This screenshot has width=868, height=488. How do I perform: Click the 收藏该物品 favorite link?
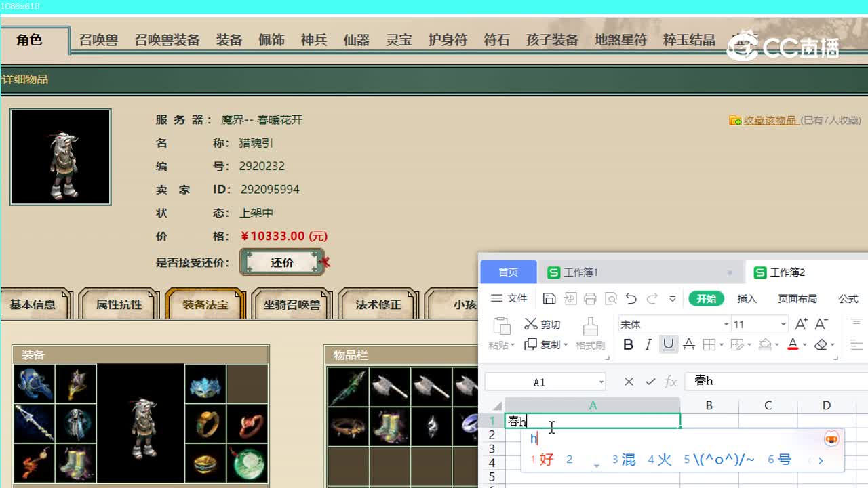click(770, 120)
